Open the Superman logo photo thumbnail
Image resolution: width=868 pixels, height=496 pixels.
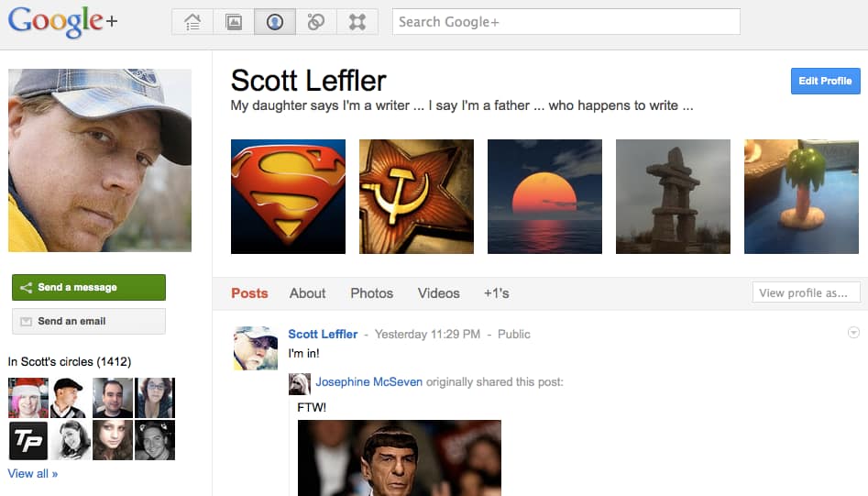point(288,196)
